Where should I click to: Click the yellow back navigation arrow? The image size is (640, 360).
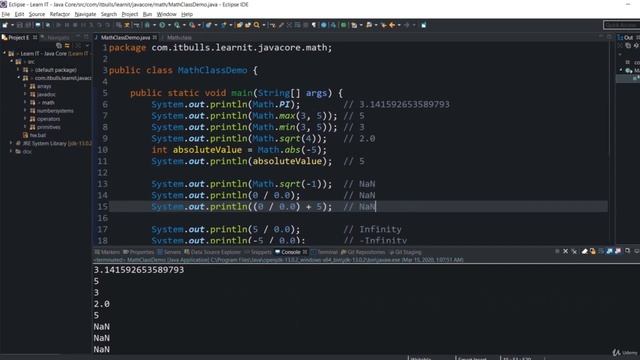point(392,25)
